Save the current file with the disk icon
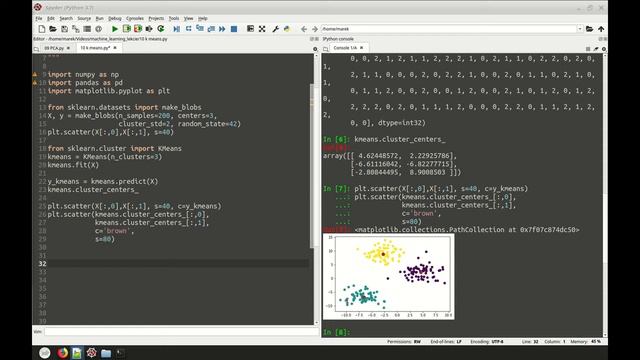The image size is (640, 360). [x=64, y=29]
